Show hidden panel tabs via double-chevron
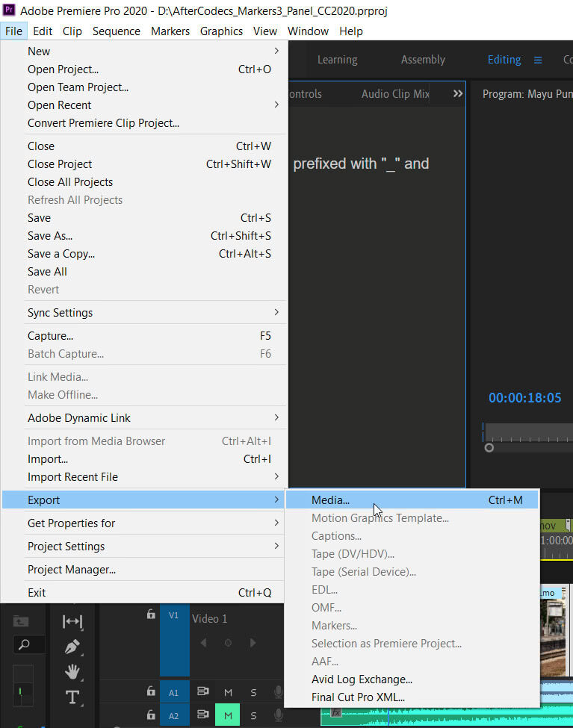Screen dimensions: 573x728 click(458, 94)
